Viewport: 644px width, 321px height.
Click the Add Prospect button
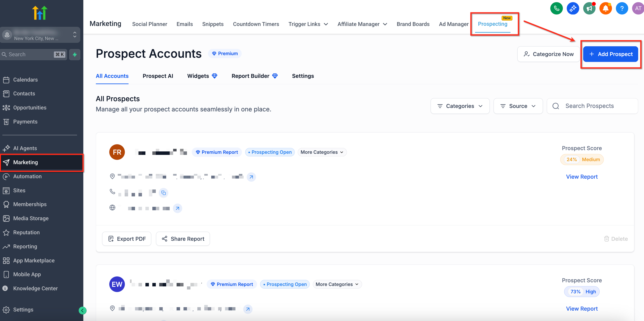(610, 54)
